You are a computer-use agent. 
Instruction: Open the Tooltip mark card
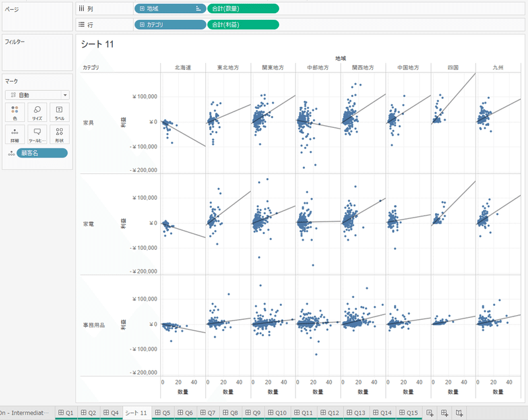(37, 135)
